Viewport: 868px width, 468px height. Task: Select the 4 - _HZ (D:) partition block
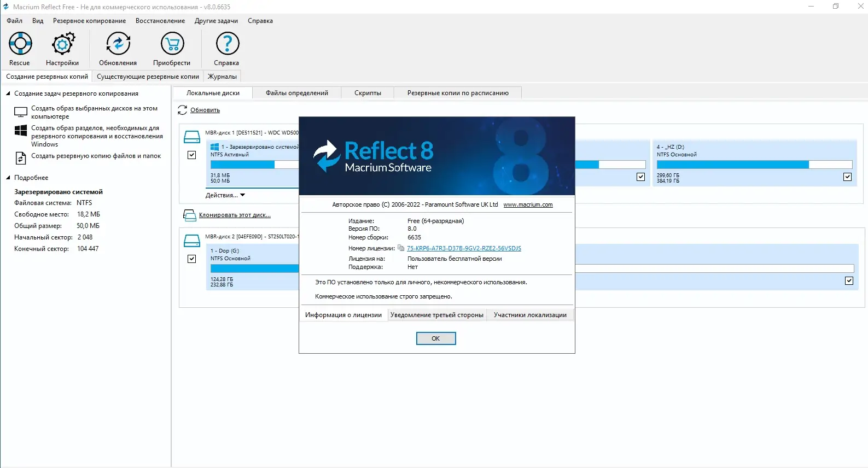[755, 163]
